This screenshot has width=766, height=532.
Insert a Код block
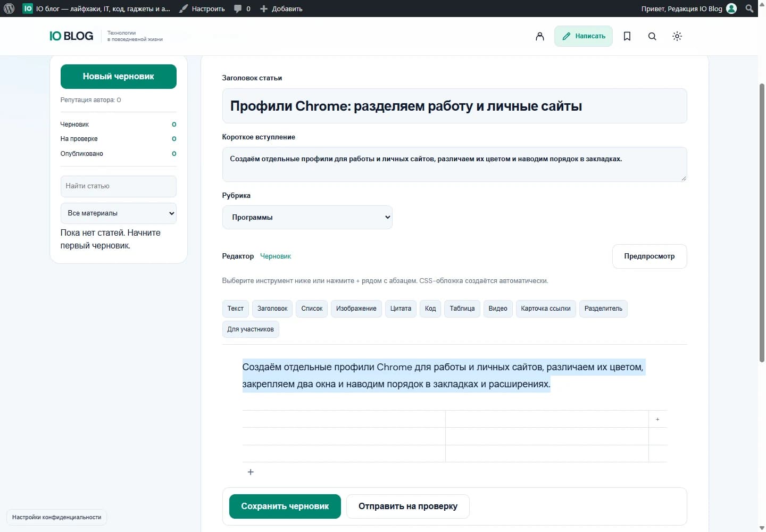(430, 309)
